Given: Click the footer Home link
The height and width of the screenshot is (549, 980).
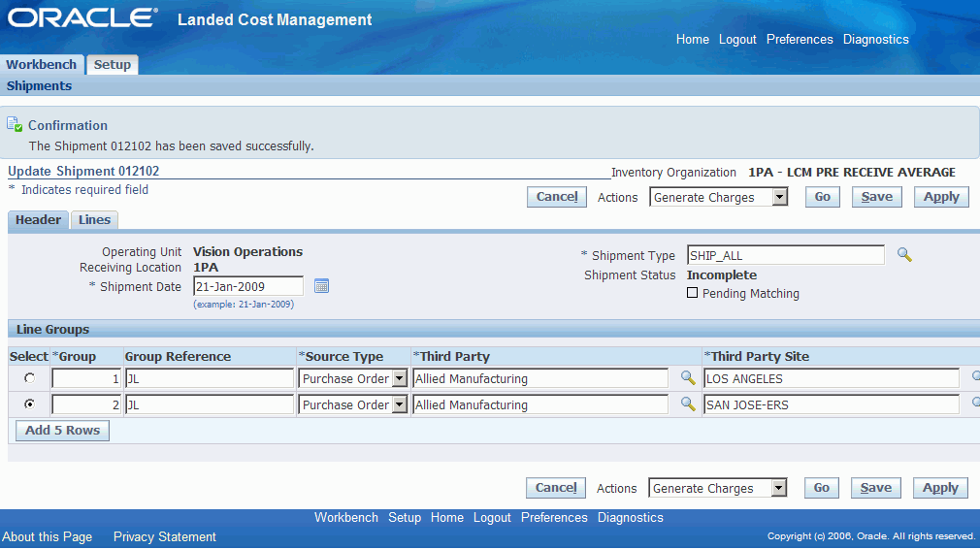Looking at the screenshot, I should [447, 518].
